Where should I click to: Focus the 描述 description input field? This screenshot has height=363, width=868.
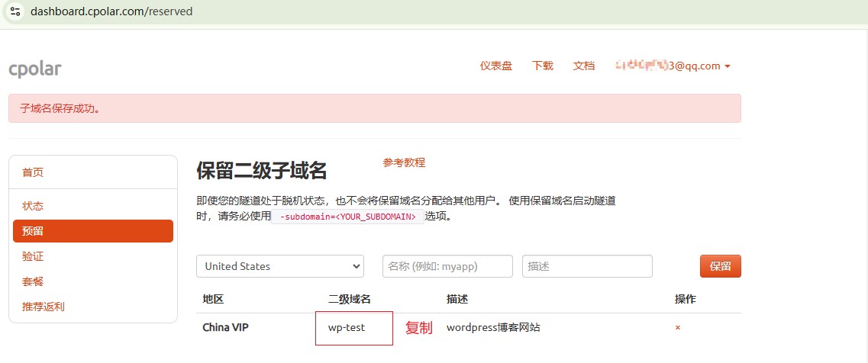click(x=587, y=266)
